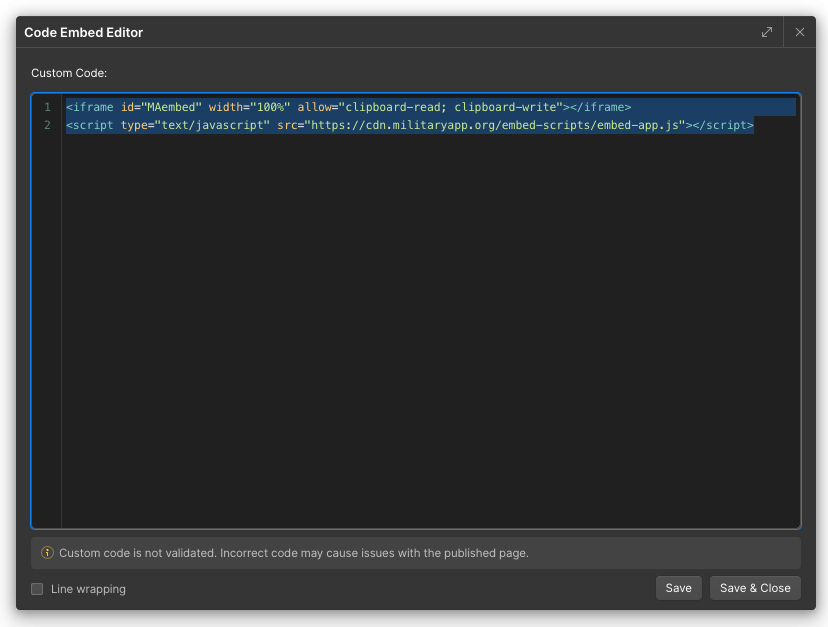
Task: Click the info icon beside validation warning
Action: [47, 553]
